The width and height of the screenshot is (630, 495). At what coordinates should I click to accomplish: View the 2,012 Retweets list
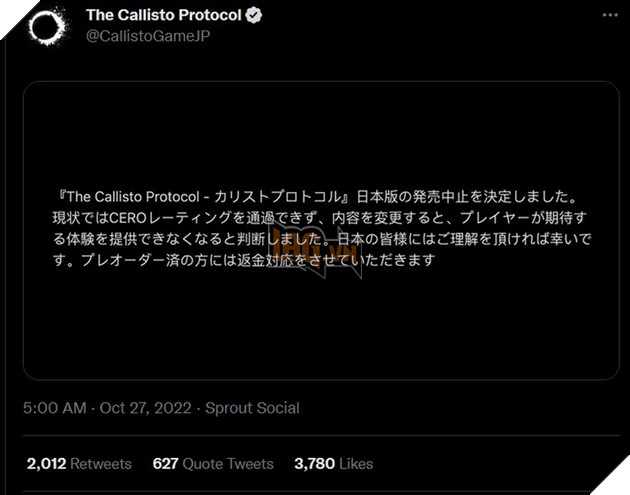(x=79, y=464)
